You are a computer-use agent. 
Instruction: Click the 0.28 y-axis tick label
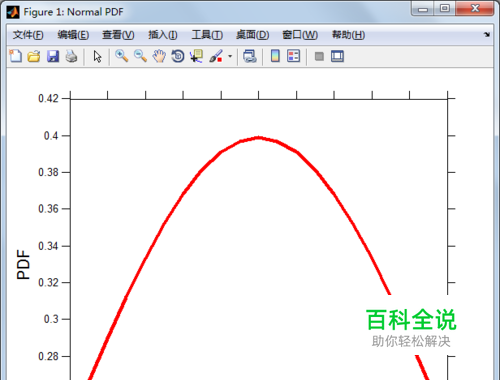[48, 356]
